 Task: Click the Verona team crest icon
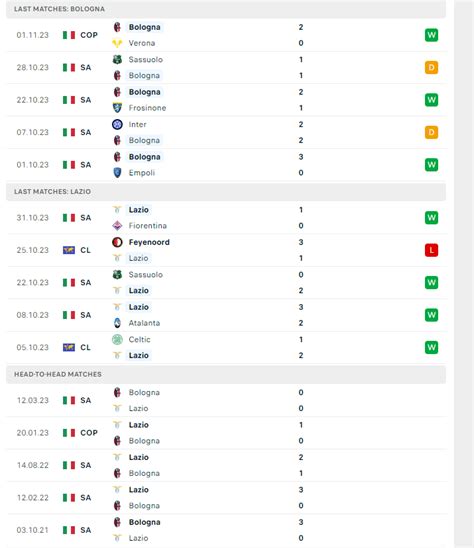pos(117,43)
